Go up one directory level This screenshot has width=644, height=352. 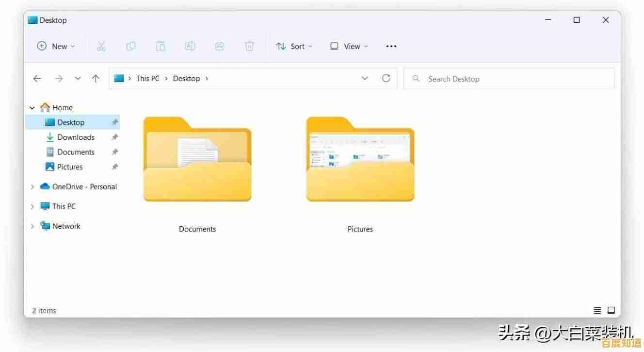(96, 79)
